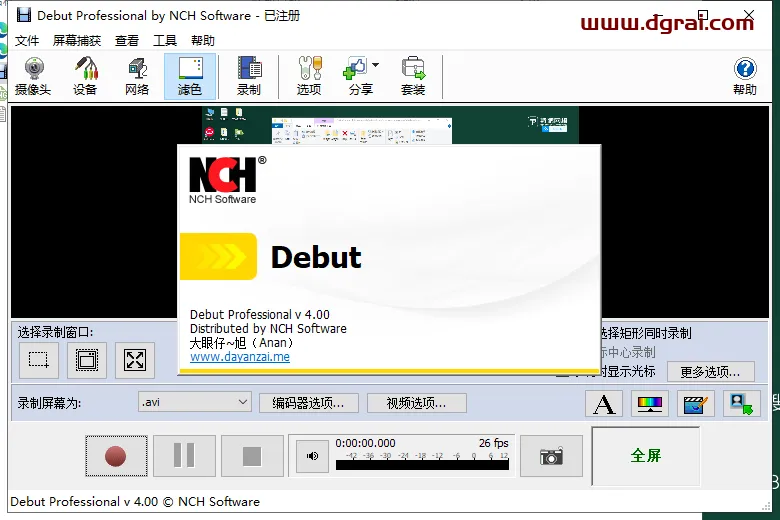Open the .avi format dropdown
The image size is (780, 520).
pos(195,402)
